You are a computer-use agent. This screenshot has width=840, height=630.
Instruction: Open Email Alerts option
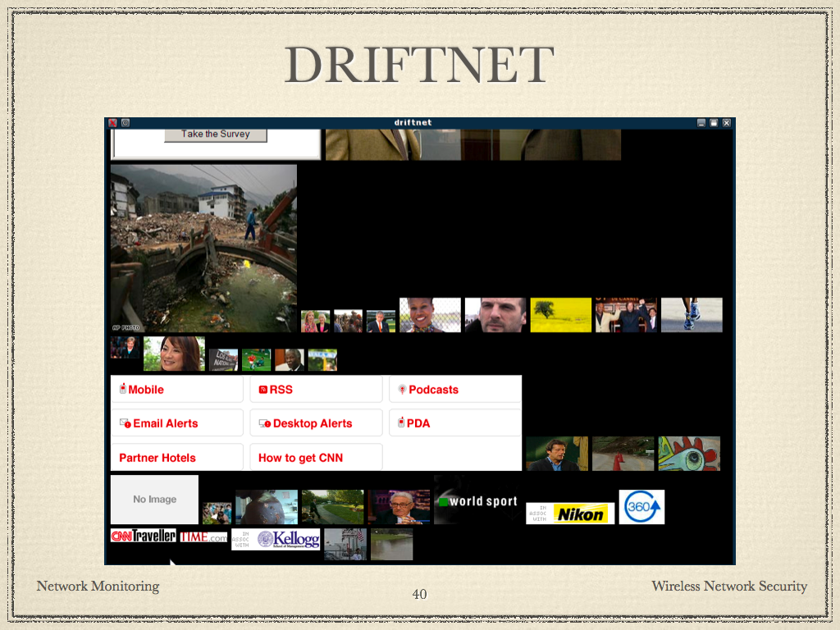(165, 423)
